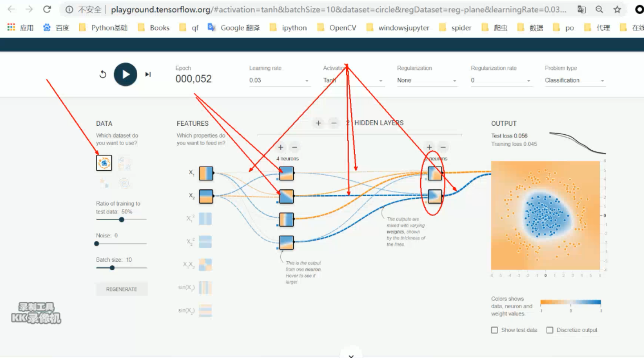The image size is (644, 358).
Task: Select third neuron in first hidden layer
Action: point(287,220)
